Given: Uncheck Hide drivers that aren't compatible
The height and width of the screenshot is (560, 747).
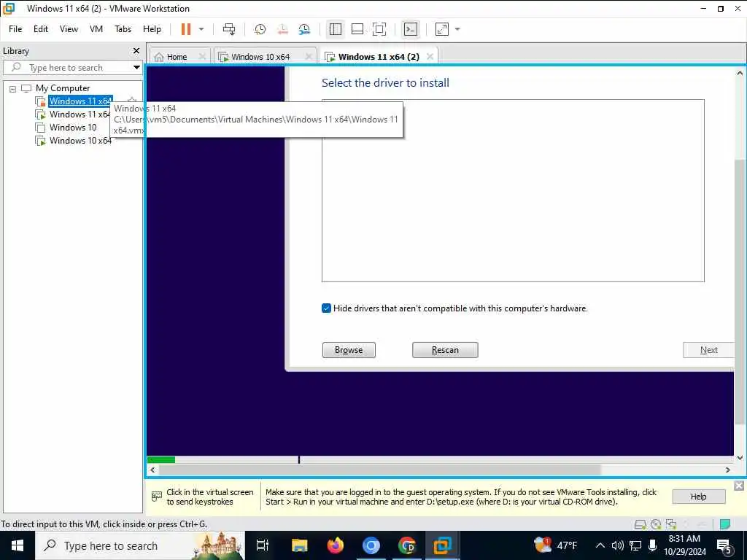Looking at the screenshot, I should coord(326,308).
